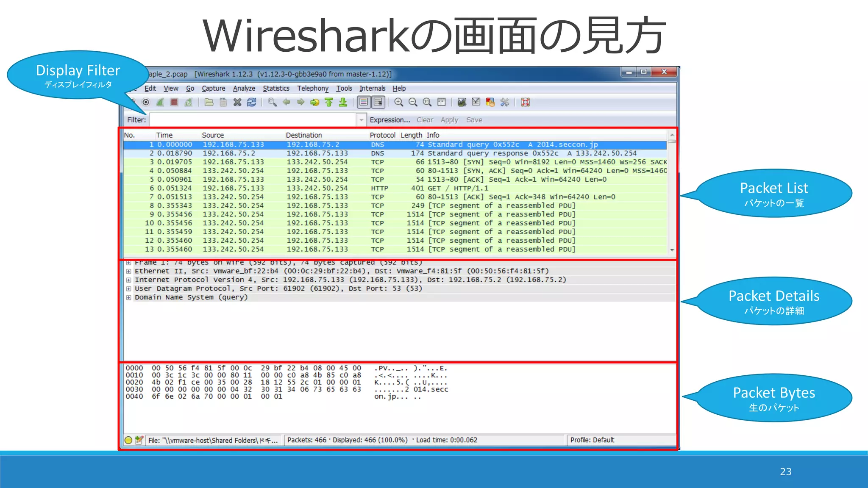Open the Edit menu

150,89
